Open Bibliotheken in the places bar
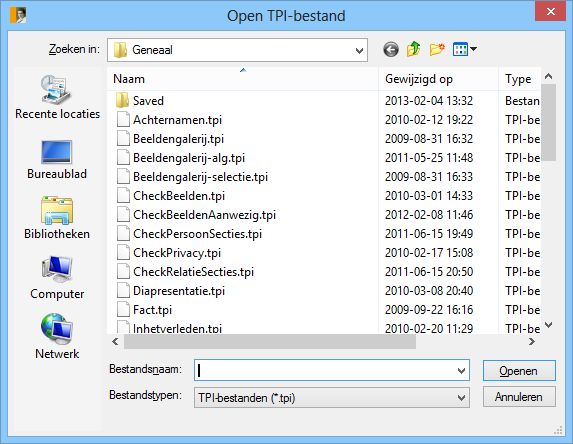Viewport: 573px width, 444px height. pos(57,218)
